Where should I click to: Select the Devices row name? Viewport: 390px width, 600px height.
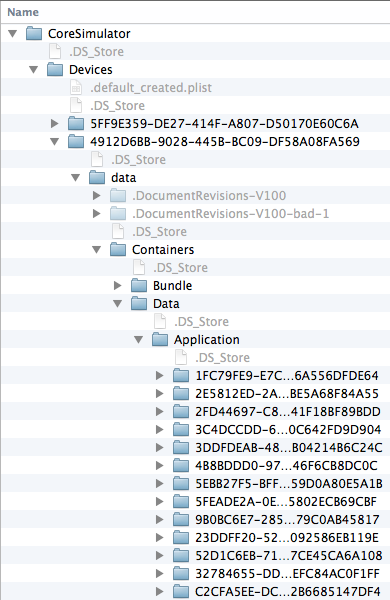(91, 70)
